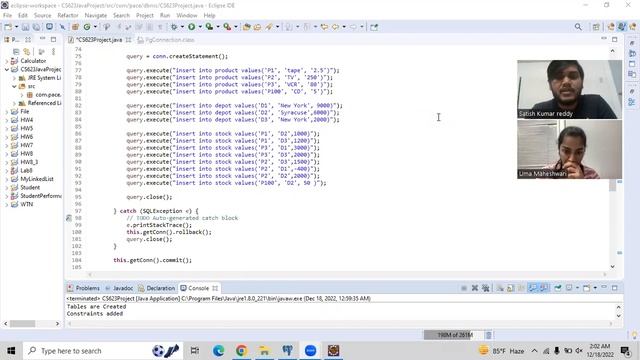Viewport: 640px width, 360px height.
Task: Collapse the src folder node
Action: tap(14, 86)
